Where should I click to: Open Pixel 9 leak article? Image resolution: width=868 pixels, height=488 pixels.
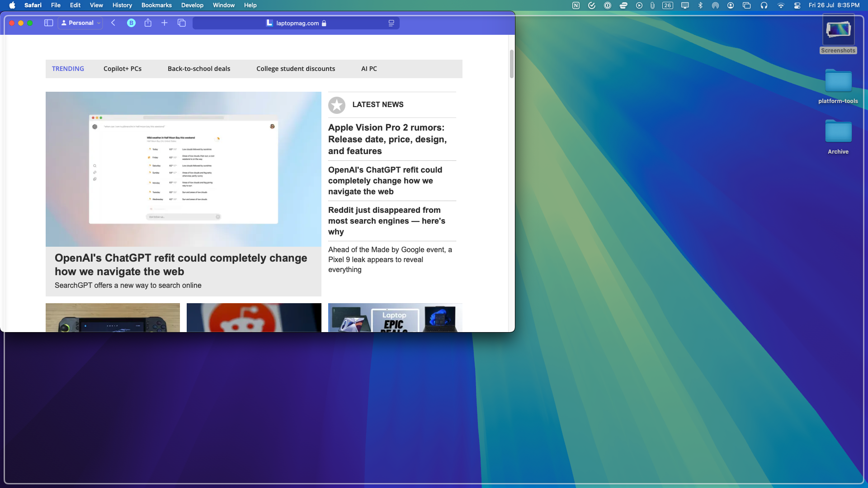[x=390, y=259]
